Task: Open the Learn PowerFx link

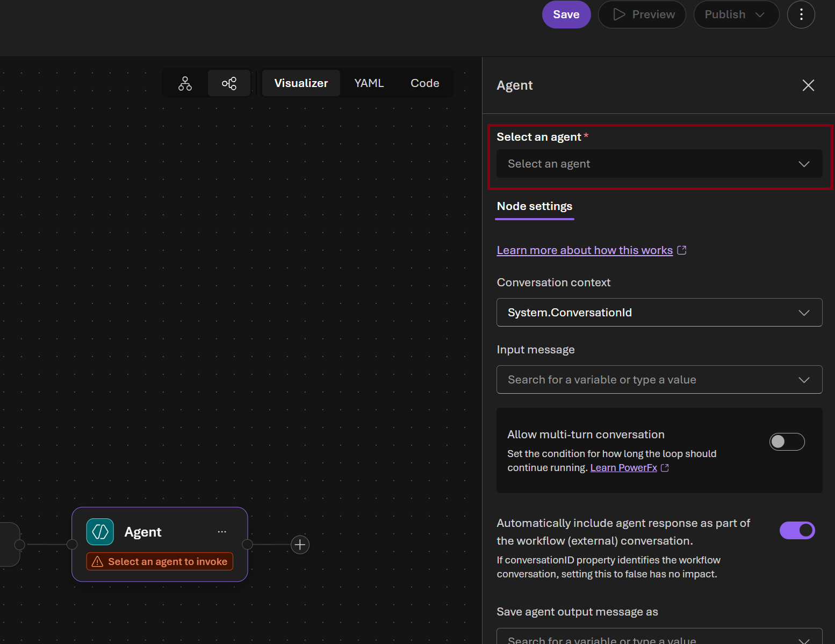Action: (623, 468)
